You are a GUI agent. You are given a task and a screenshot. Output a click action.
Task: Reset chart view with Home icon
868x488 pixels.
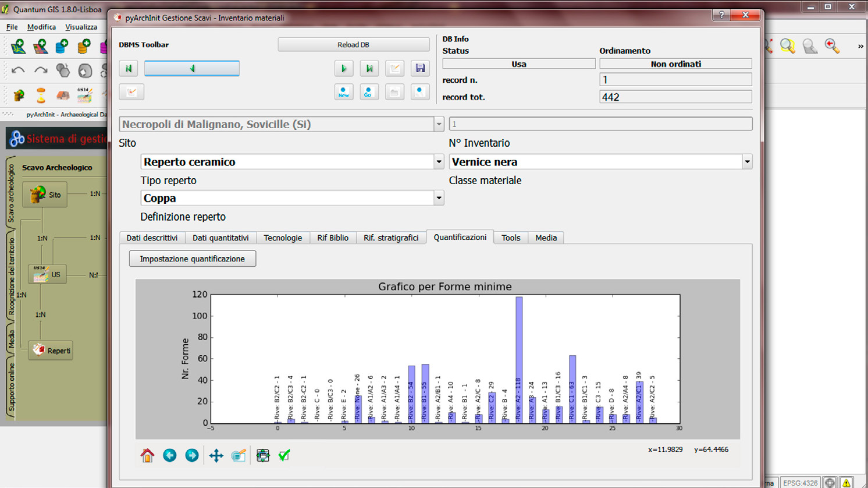coord(147,455)
